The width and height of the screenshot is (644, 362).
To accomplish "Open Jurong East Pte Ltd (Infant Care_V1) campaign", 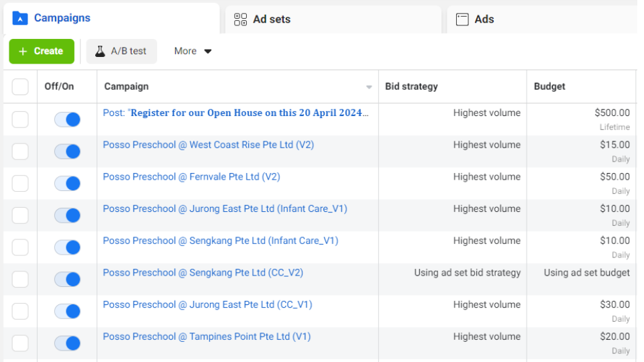I will 225,209.
